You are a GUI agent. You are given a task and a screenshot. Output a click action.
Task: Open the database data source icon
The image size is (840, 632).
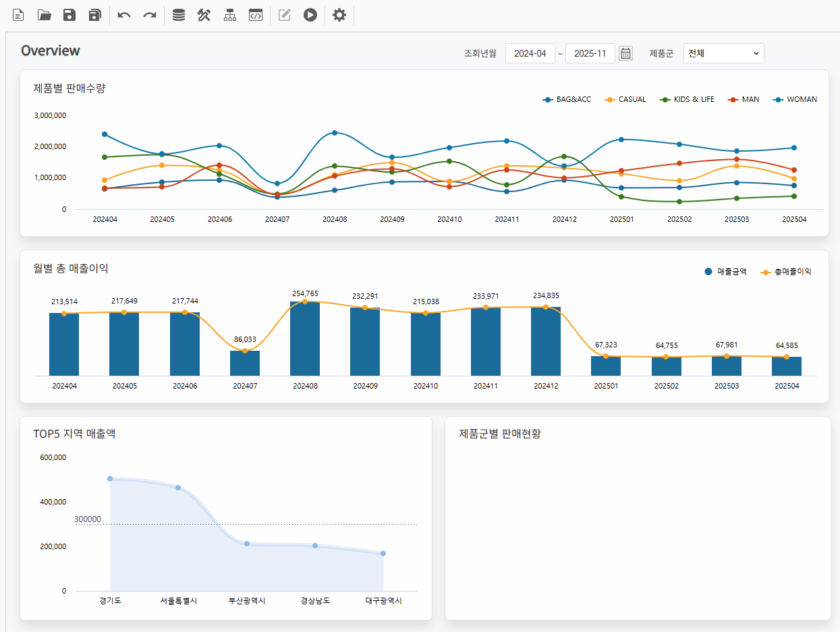[178, 15]
